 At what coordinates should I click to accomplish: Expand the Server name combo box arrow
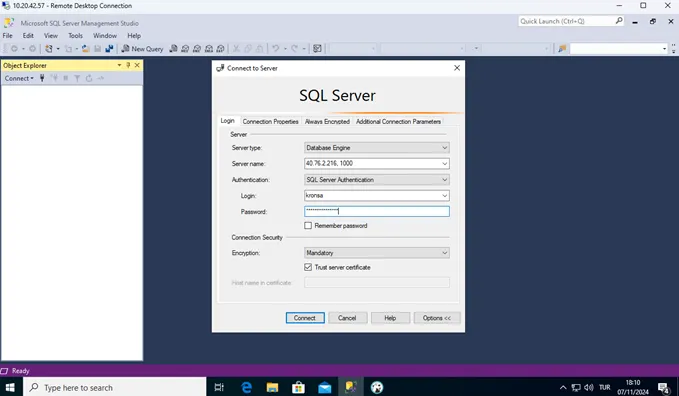[444, 164]
